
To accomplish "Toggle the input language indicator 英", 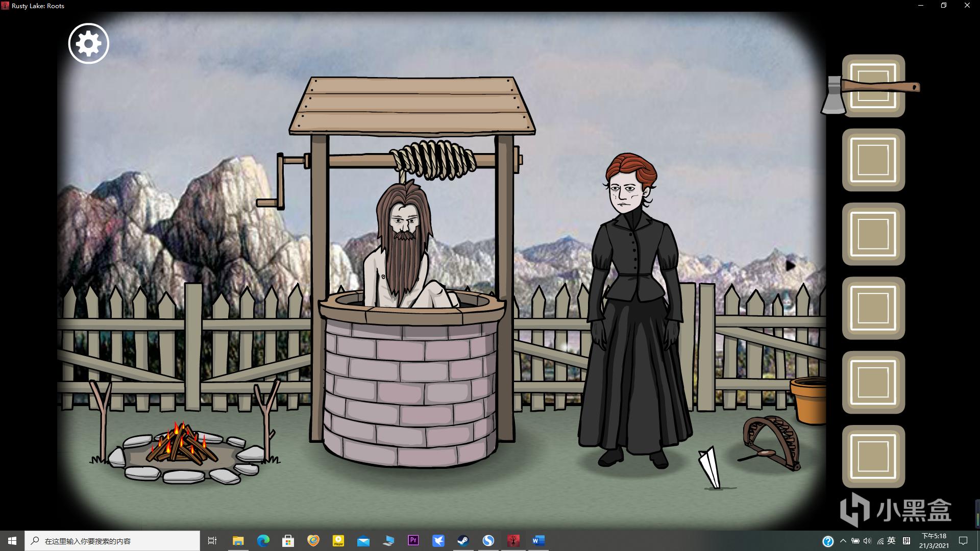I will pyautogui.click(x=891, y=541).
